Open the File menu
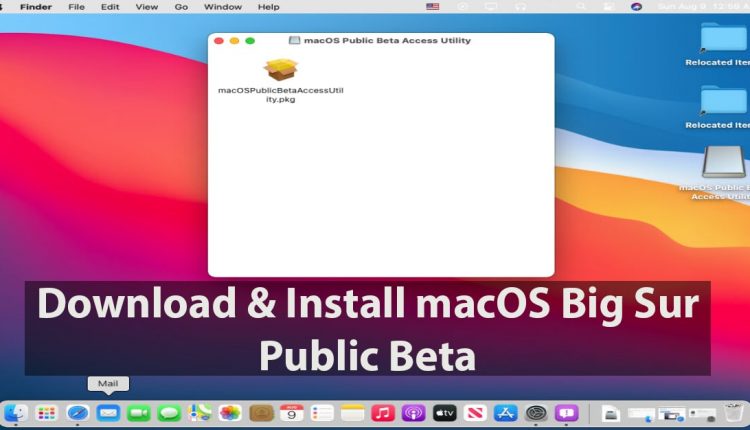The image size is (750, 430). pos(77,7)
